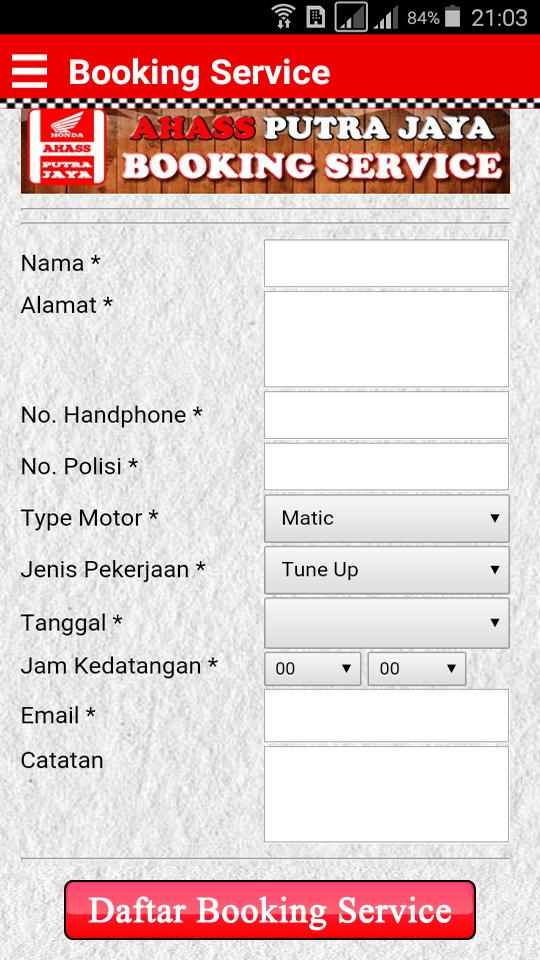
Task: Submit with Daftar Booking Service button
Action: coord(270,910)
